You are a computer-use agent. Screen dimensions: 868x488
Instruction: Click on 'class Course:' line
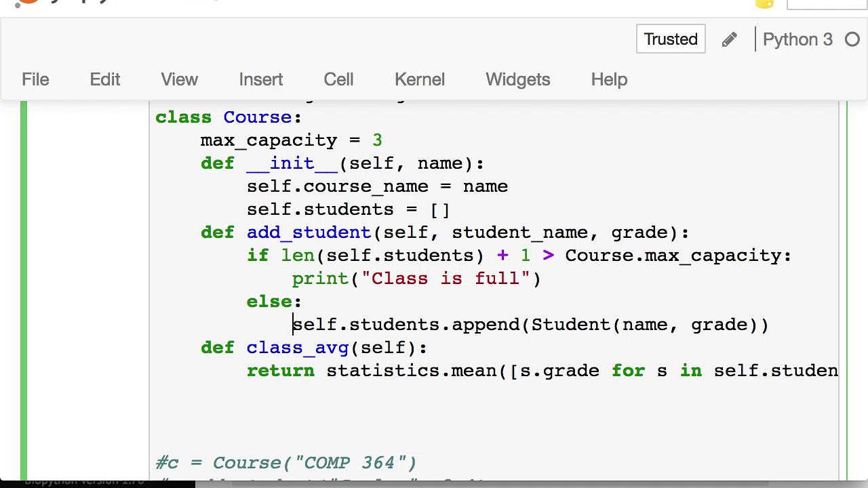click(229, 117)
